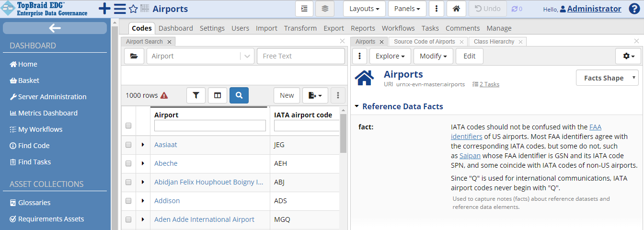Run search with blue magnifier button
Viewport: 644px width, 230px height.
click(239, 95)
